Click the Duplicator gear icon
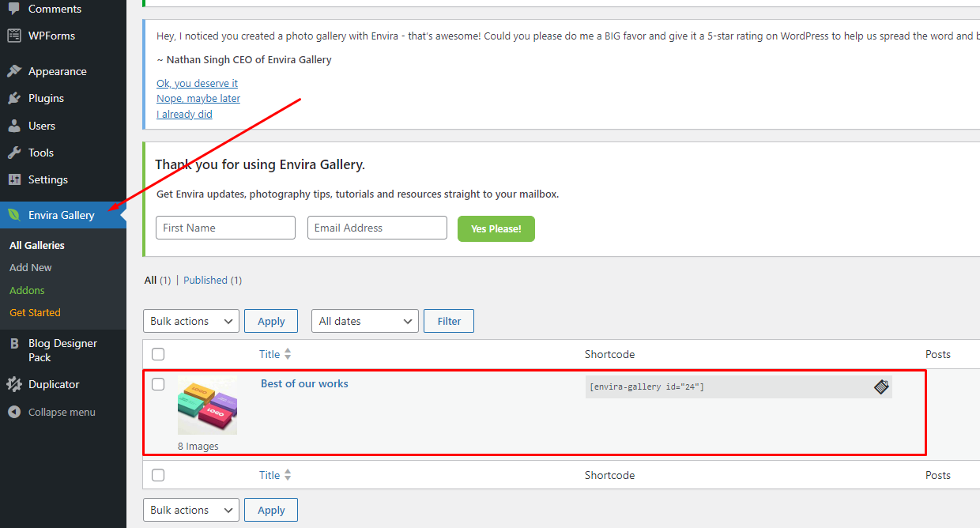This screenshot has width=980, height=528. coord(14,384)
